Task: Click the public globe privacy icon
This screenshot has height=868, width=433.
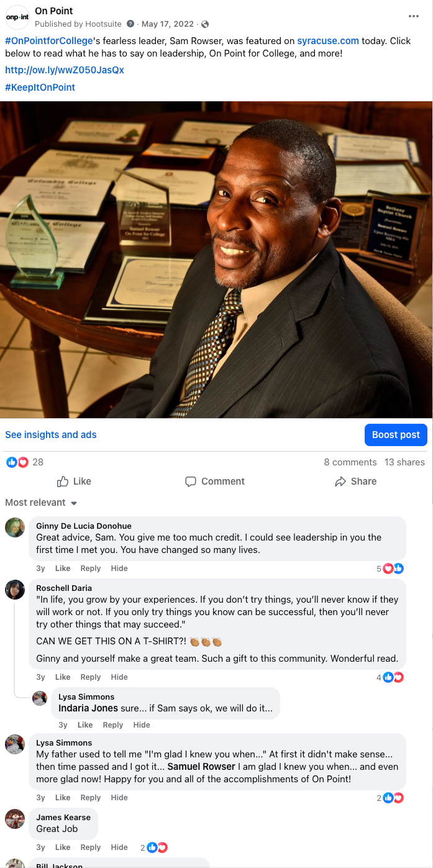Action: coord(205,24)
